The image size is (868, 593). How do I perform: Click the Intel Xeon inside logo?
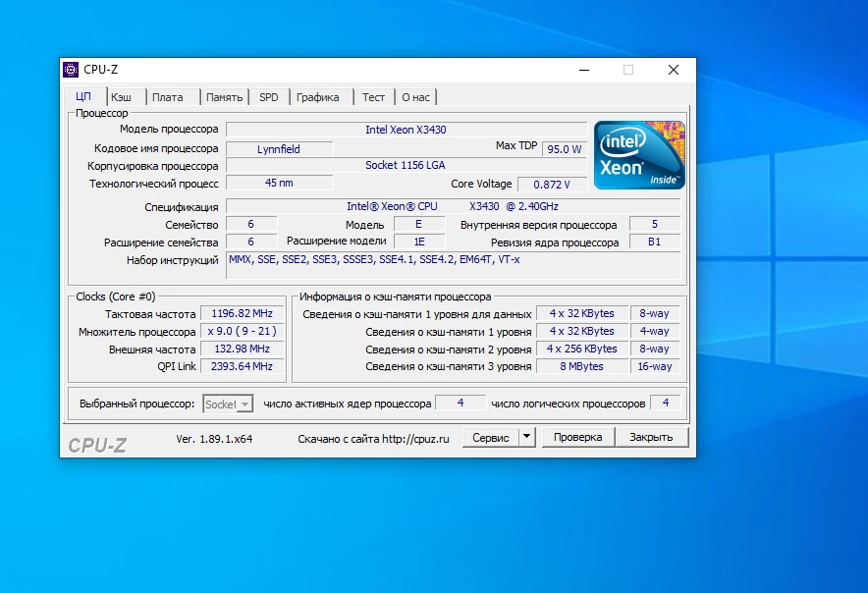click(x=639, y=155)
